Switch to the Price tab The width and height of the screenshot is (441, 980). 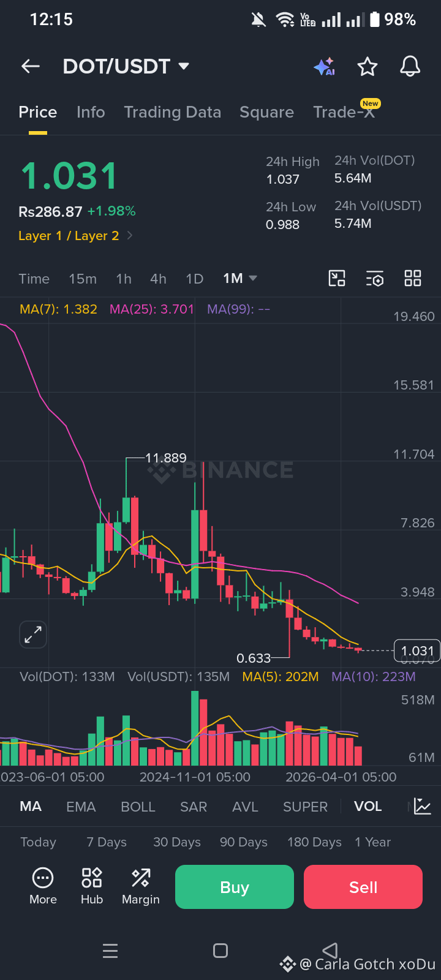38,112
